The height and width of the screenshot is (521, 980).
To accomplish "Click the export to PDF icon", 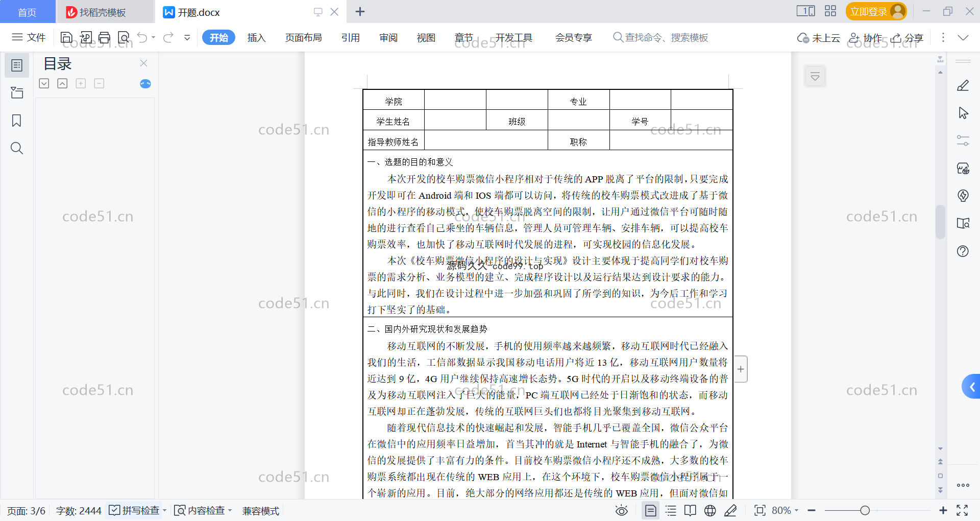I will click(x=86, y=37).
